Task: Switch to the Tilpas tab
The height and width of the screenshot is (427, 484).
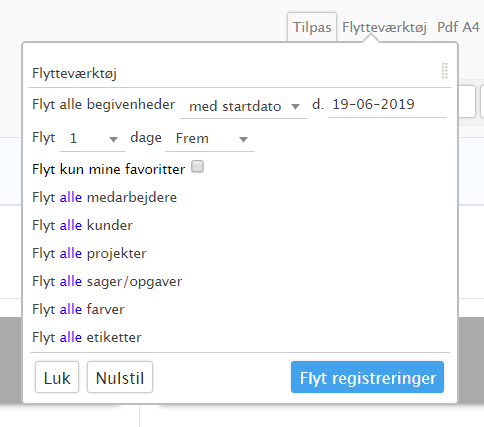Action: pos(312,27)
